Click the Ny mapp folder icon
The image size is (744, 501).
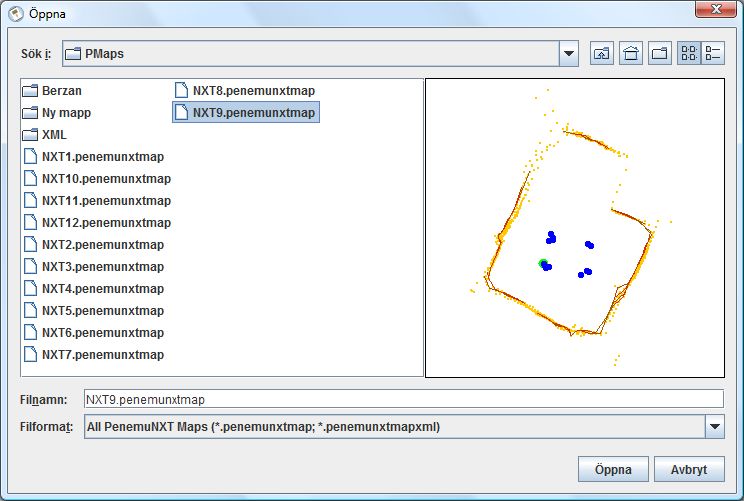(x=30, y=112)
